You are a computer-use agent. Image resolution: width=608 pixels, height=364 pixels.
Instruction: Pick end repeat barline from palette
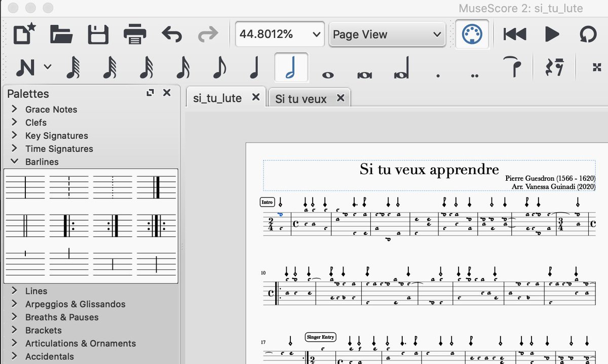point(112,225)
